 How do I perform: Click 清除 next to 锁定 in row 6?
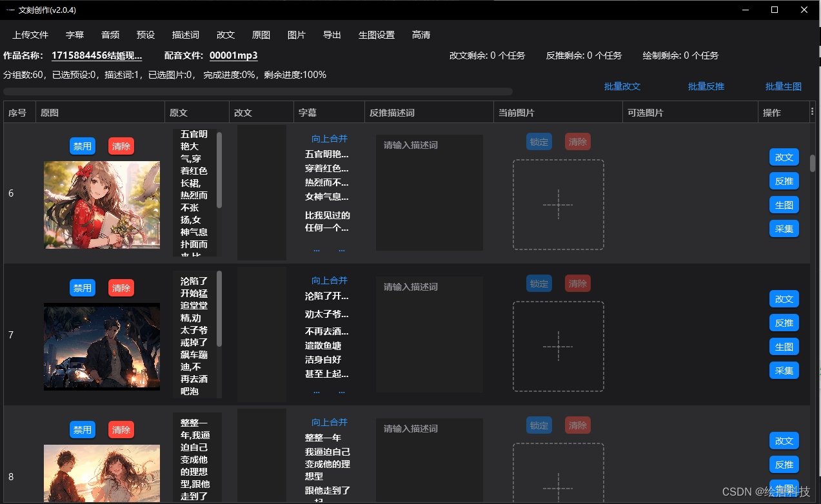578,142
